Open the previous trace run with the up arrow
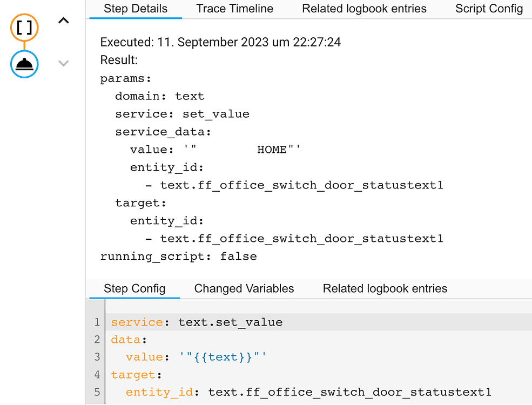 point(63,20)
